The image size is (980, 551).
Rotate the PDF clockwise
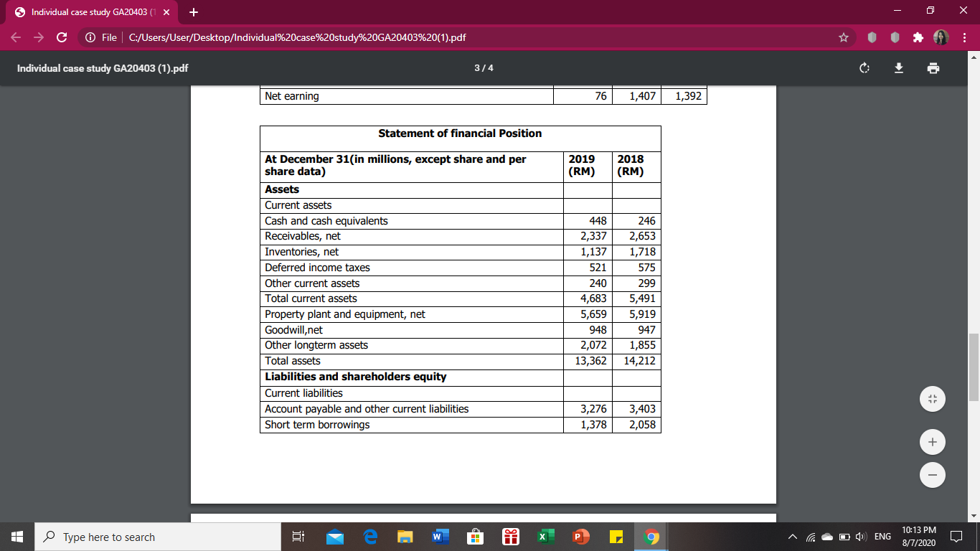(x=864, y=68)
